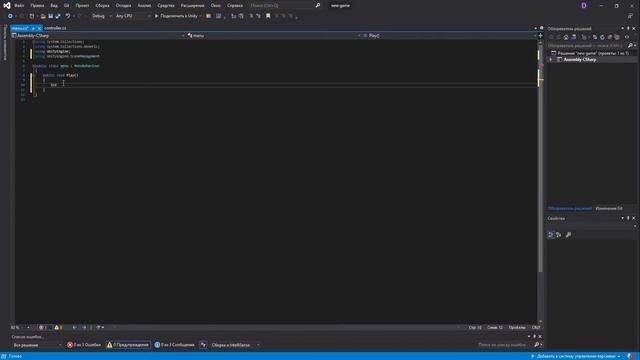
Task: Open the Any CPU platform dropdown
Action: 132,16
